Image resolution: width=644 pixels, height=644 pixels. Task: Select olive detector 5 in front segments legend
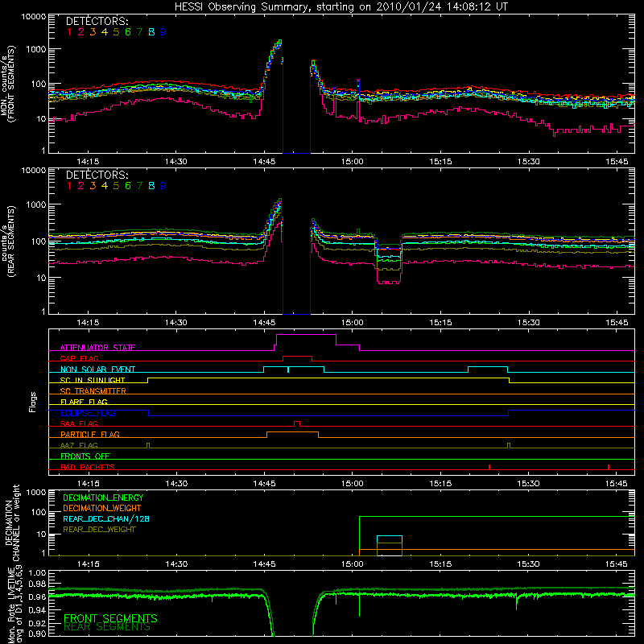pos(116,32)
